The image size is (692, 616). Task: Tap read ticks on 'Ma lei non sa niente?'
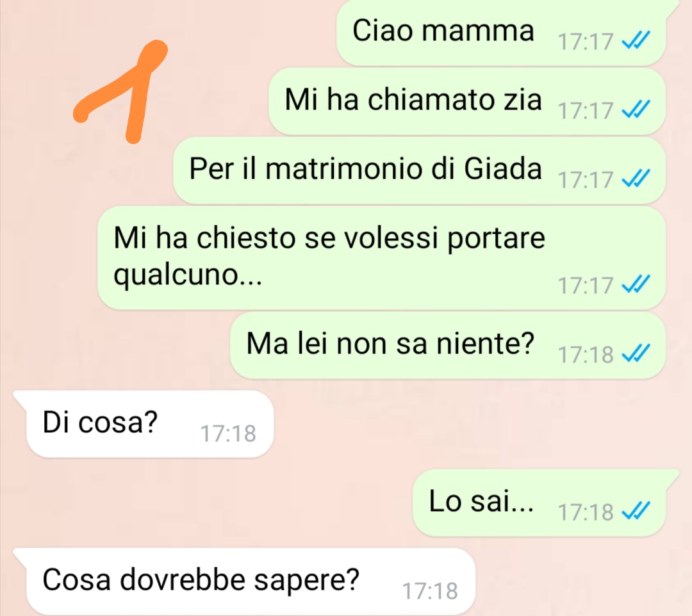click(x=636, y=353)
